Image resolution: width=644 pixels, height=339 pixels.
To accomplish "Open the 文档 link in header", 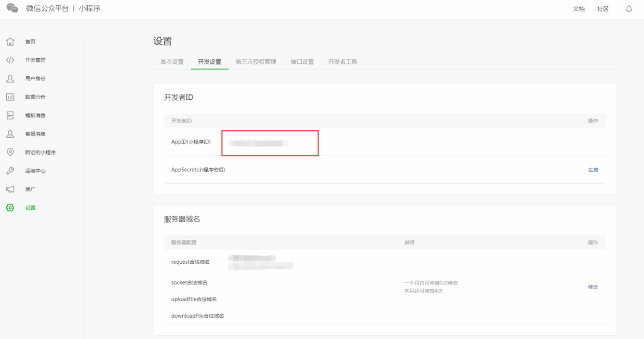I will click(579, 9).
